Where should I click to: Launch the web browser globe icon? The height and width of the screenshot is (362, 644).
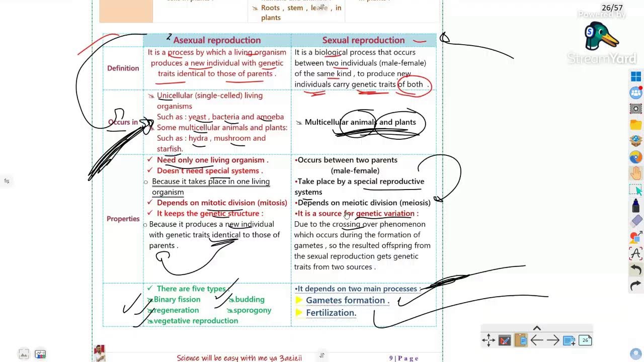coord(636,157)
